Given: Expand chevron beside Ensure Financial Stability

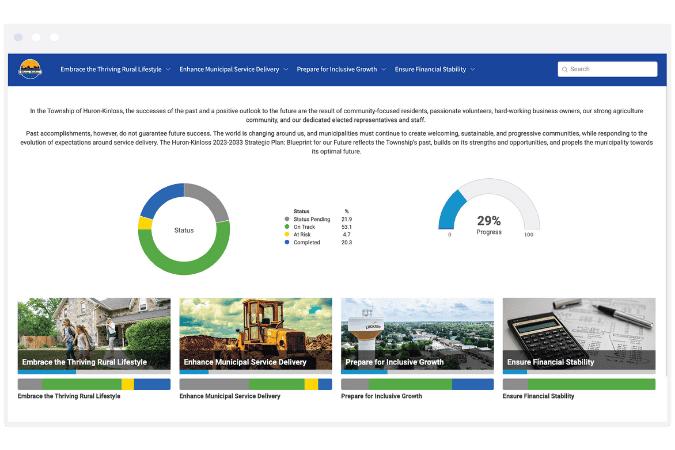Looking at the screenshot, I should pyautogui.click(x=472, y=69).
